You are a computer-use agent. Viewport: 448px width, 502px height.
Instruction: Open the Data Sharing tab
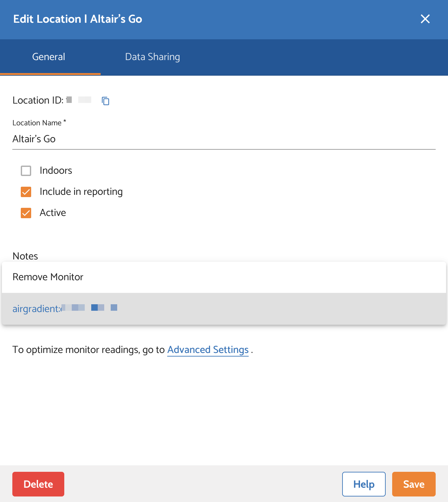pos(152,57)
